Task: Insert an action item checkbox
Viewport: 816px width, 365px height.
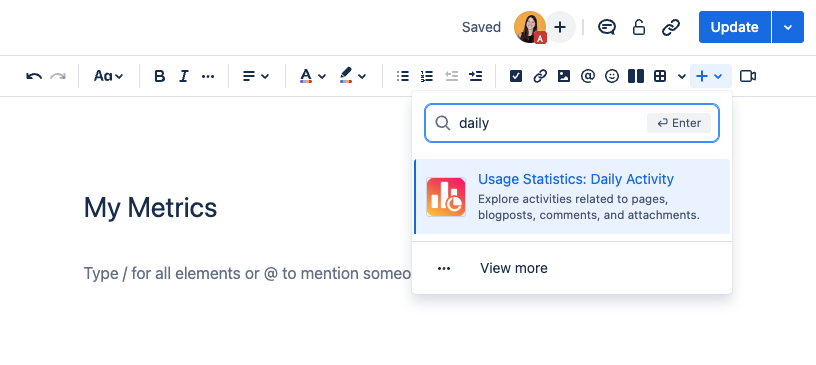Action: 516,77
